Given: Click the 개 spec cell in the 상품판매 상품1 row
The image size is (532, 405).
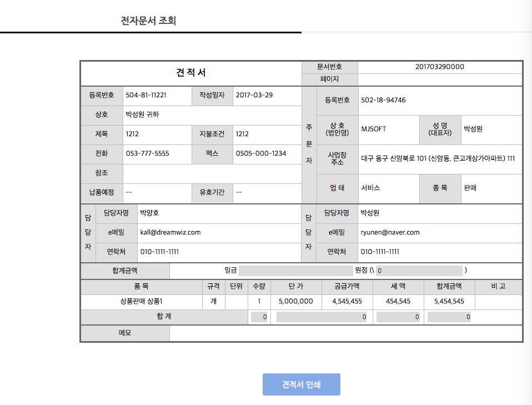Looking at the screenshot, I should pyautogui.click(x=213, y=302).
